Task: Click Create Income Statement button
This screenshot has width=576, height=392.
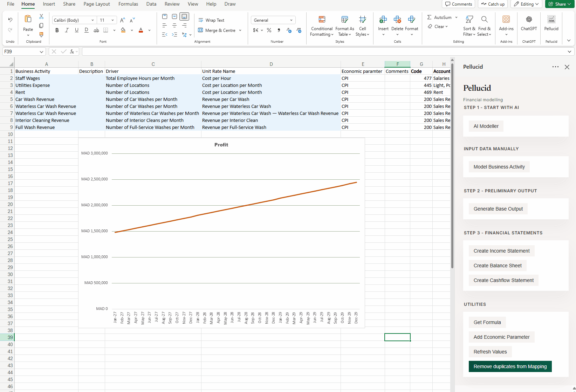Action: tap(502, 251)
